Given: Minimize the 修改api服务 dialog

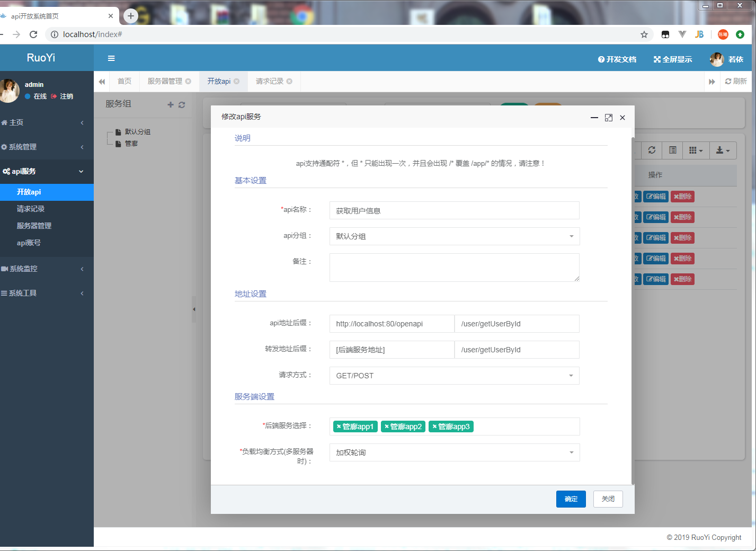Looking at the screenshot, I should click(594, 118).
